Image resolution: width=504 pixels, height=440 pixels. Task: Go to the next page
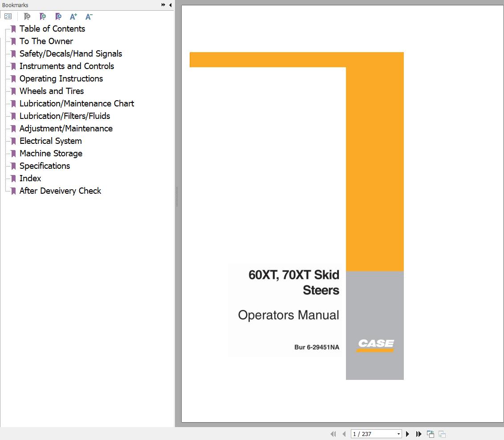click(x=407, y=434)
